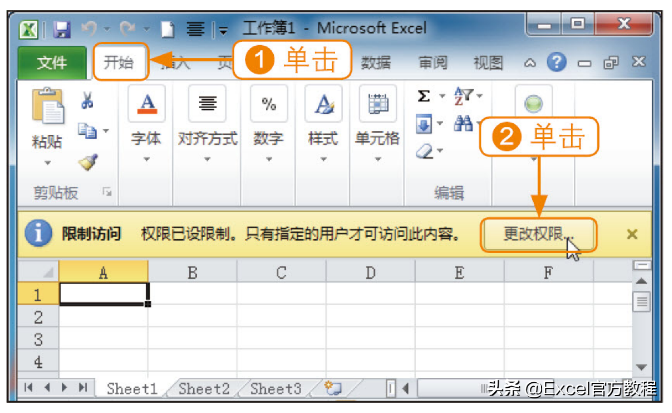Open the 剪贴板 dialog launcher
Image resolution: width=672 pixels, height=413 pixels.
107,192
